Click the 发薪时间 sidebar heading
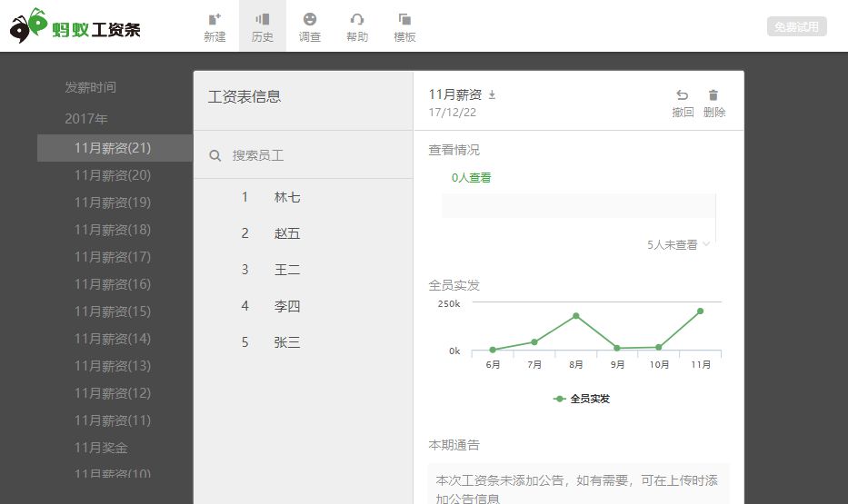The image size is (848, 504). click(90, 87)
